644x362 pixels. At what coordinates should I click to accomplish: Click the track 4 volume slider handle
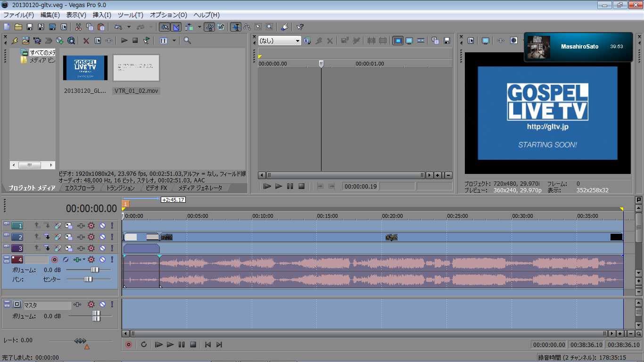pyautogui.click(x=95, y=270)
